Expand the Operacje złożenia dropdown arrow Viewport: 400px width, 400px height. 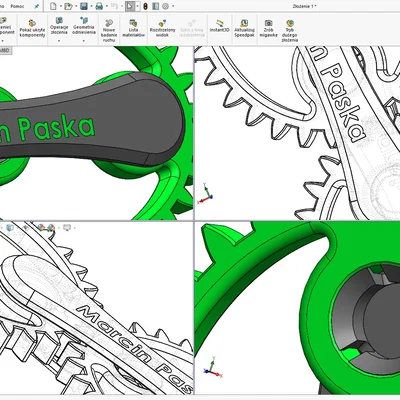coord(59,41)
